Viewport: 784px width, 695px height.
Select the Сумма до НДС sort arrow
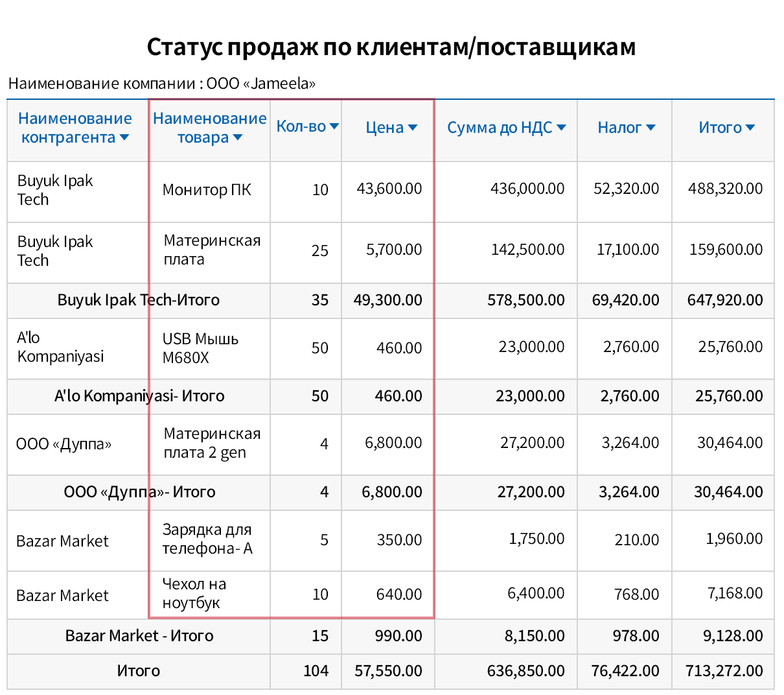coord(561,127)
